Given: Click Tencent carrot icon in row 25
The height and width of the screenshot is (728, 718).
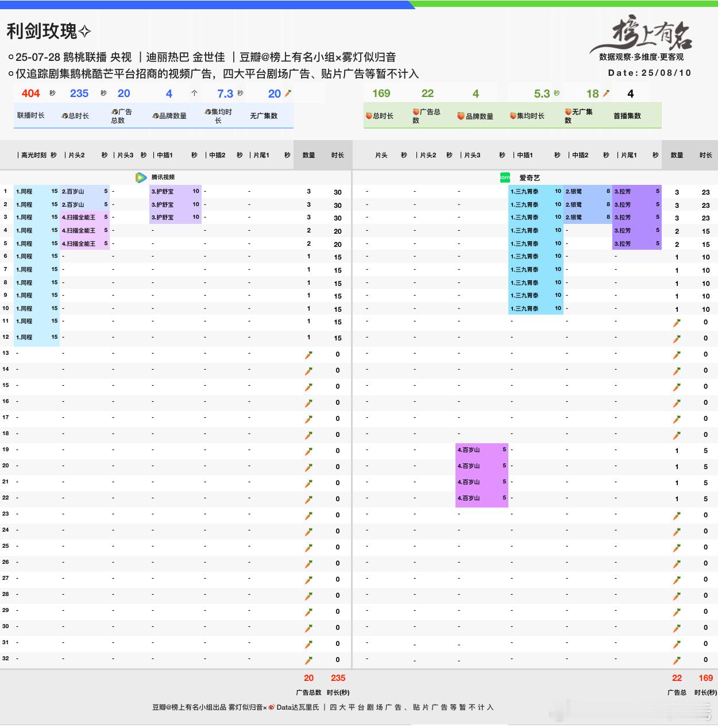Looking at the screenshot, I should (308, 548).
